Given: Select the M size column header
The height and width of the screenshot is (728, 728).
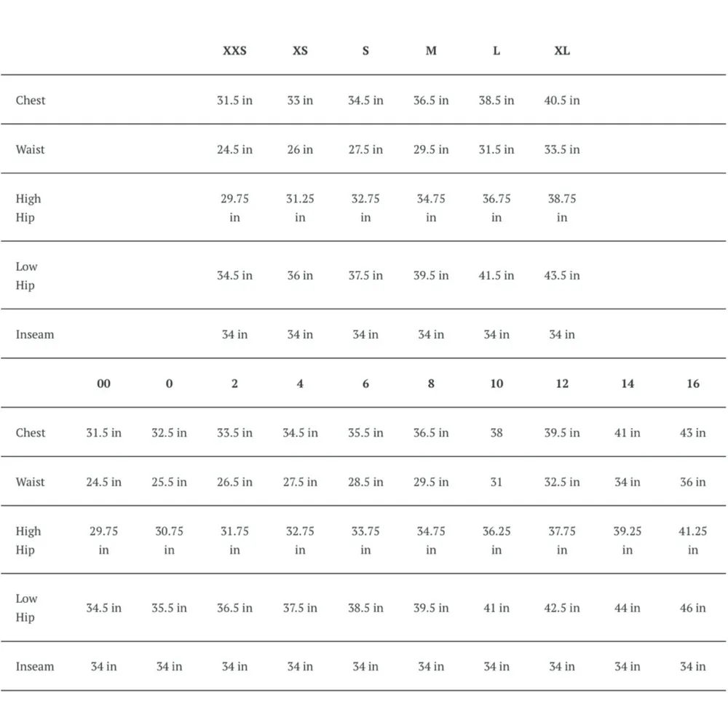Looking at the screenshot, I should (431, 51).
